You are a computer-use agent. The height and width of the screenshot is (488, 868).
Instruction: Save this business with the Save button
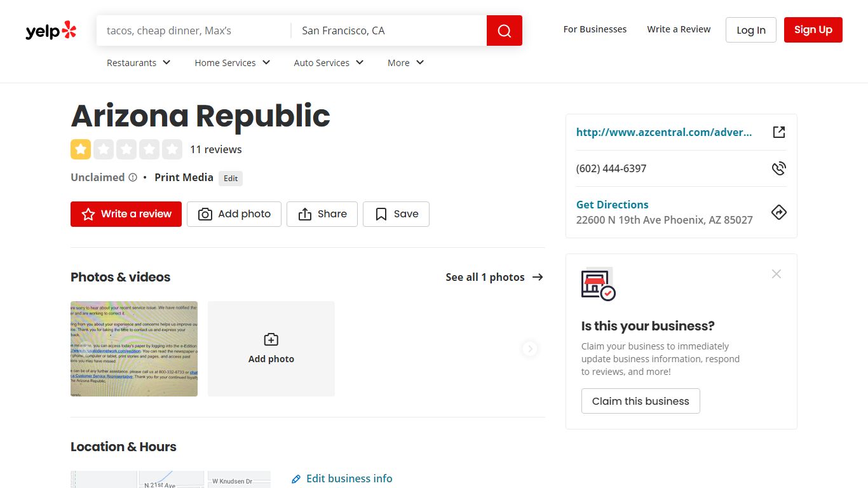(396, 214)
